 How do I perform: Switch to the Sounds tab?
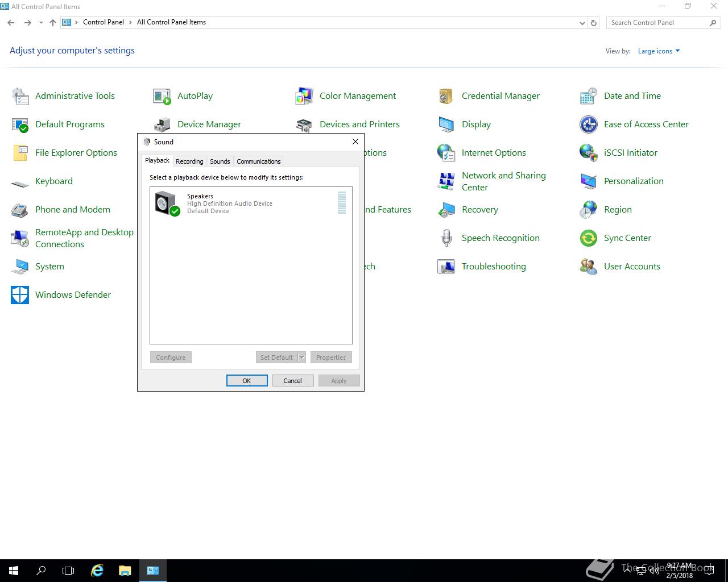click(220, 161)
